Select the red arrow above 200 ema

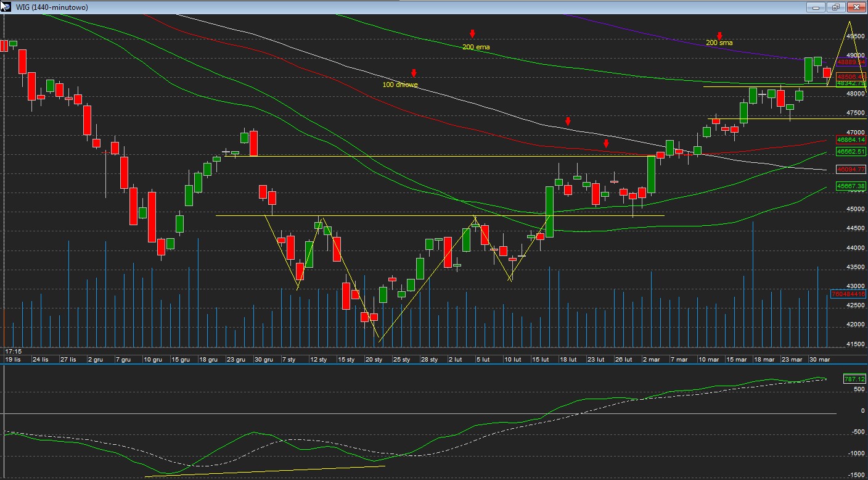tap(472, 34)
